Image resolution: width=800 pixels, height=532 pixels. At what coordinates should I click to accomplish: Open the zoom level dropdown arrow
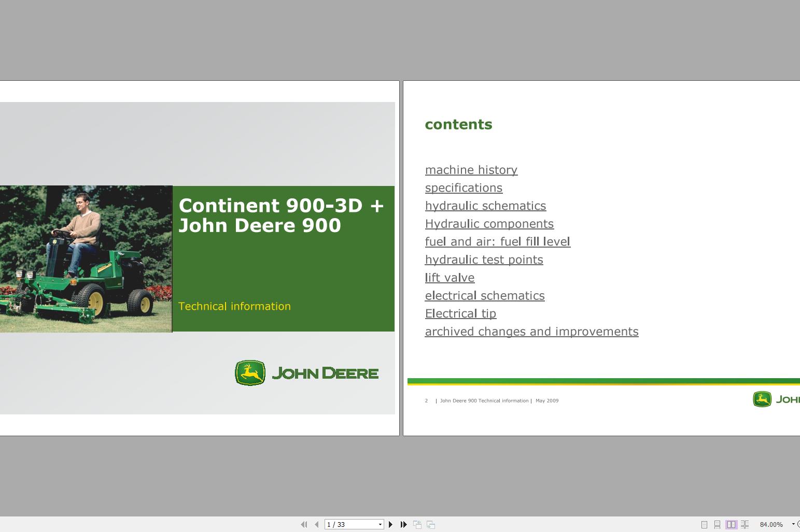[793, 524]
